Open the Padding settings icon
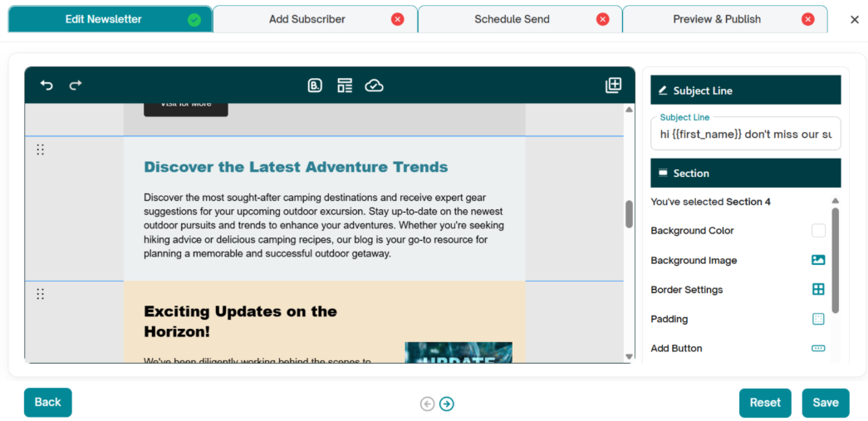The image size is (868, 421). click(818, 319)
